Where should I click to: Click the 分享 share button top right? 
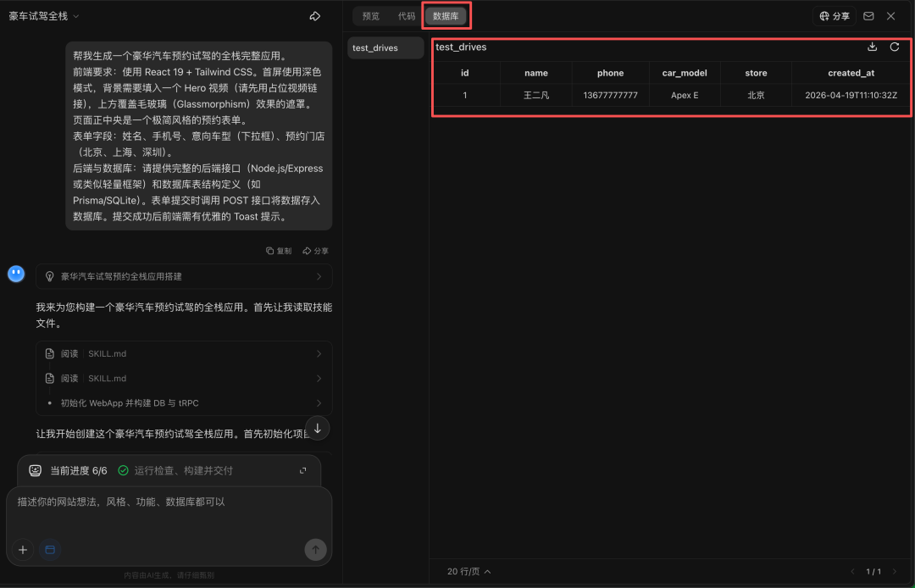click(x=834, y=15)
